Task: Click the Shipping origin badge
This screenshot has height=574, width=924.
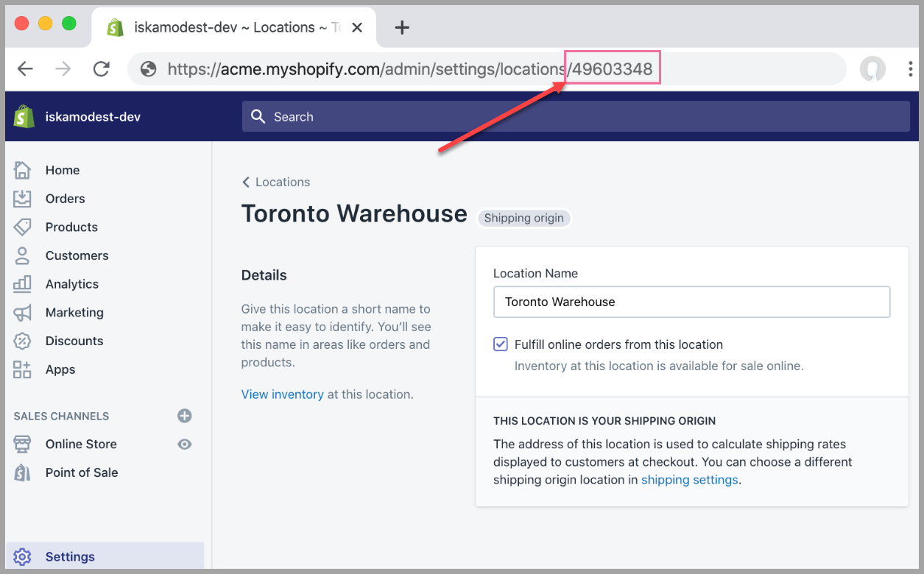Action: (523, 218)
